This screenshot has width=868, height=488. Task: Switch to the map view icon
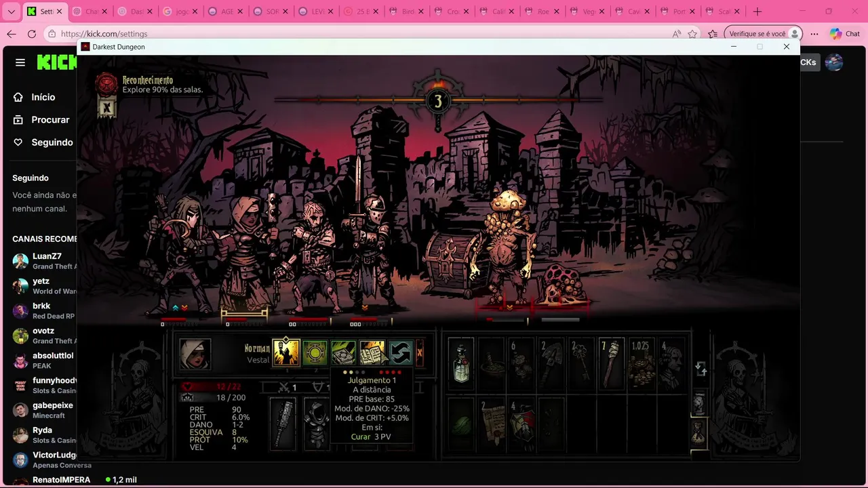click(x=699, y=403)
